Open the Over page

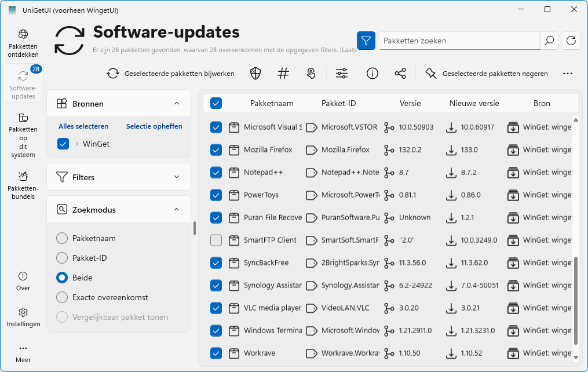[23, 282]
